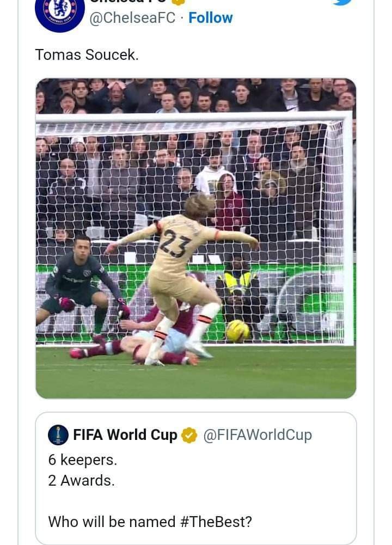Click Chelsea's verified badge beside its name
Viewport: 392px width, 545px height.
[175, 2]
